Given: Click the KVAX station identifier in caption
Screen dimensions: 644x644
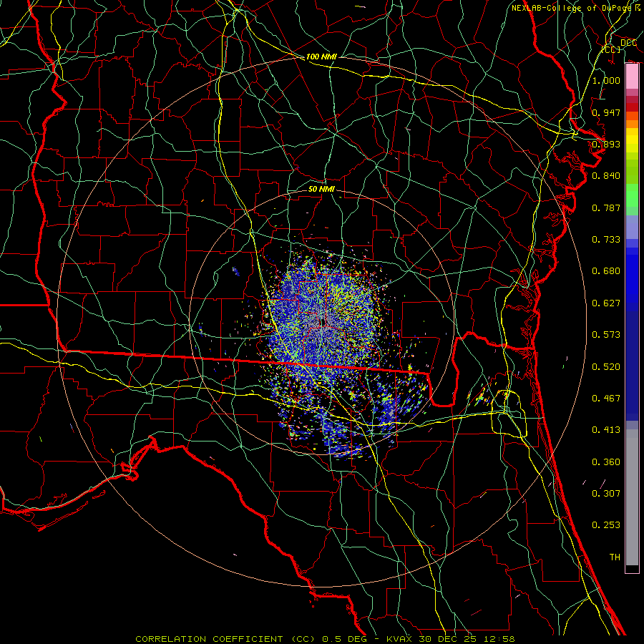Looking at the screenshot, I should click(x=401, y=639).
